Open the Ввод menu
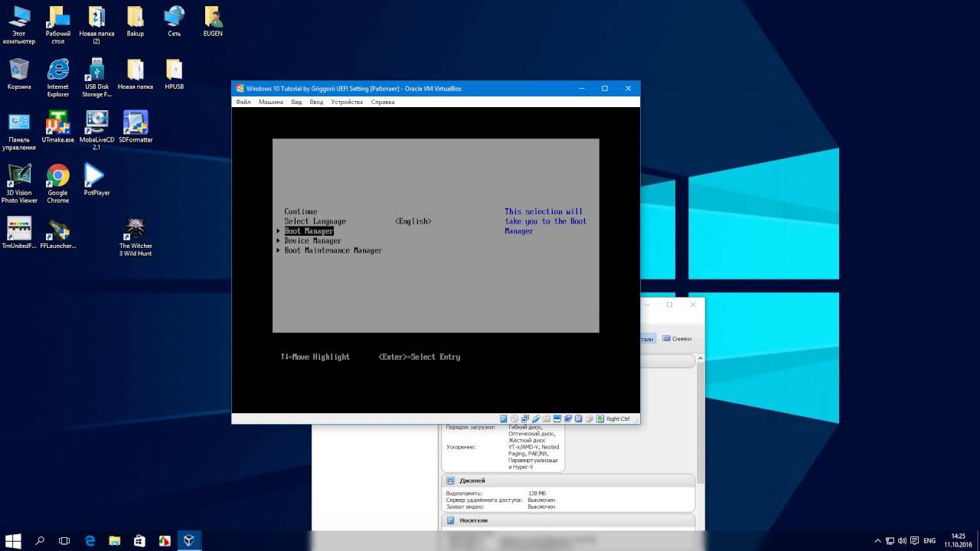The width and height of the screenshot is (980, 551). (316, 102)
